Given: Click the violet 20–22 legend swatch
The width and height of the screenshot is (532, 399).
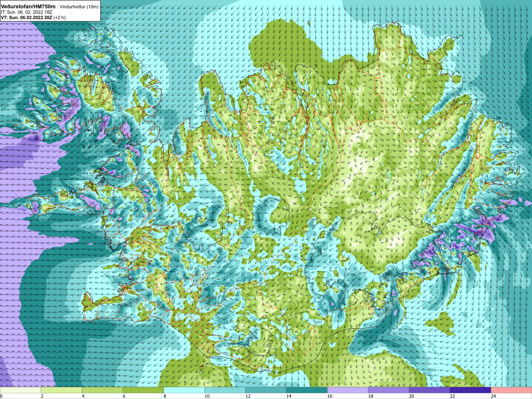Looking at the screenshot, I should coord(430,390).
